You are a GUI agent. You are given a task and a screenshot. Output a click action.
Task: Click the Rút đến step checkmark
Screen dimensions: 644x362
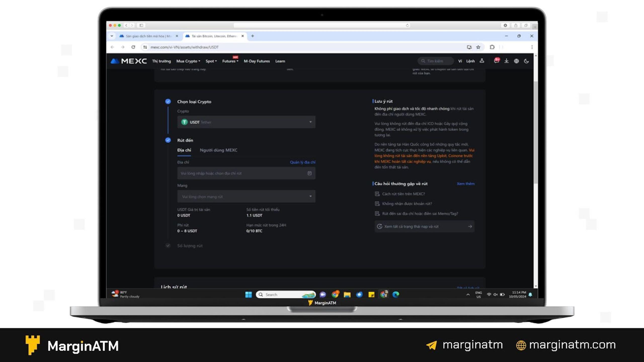point(168,140)
